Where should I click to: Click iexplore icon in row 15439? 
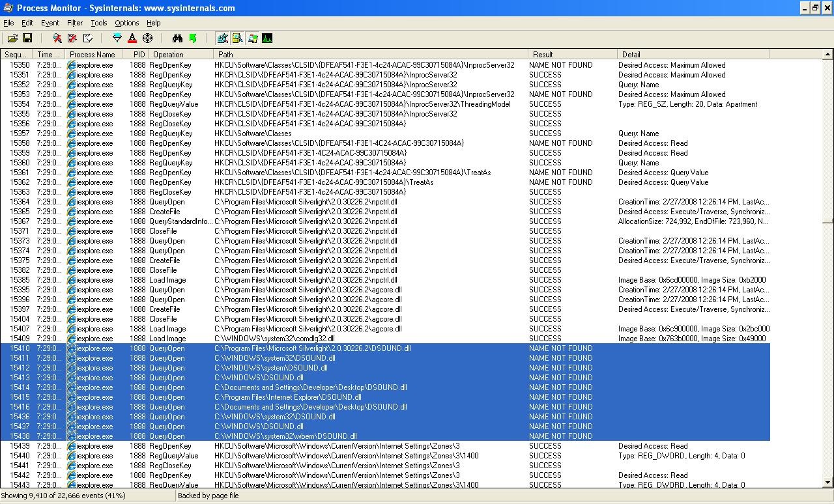click(x=72, y=446)
